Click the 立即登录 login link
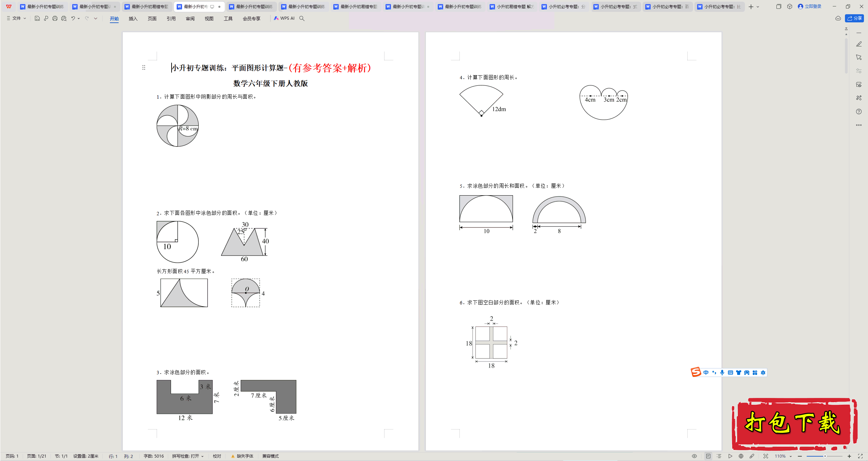 pos(810,6)
